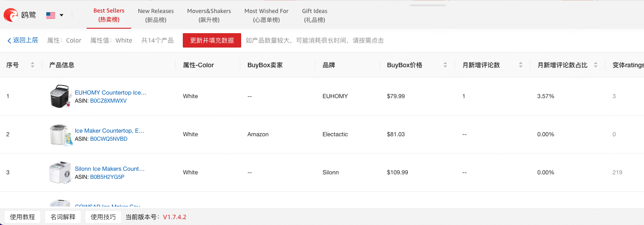
Task: Click the 更新并填充数据 red button
Action: pos(212,40)
